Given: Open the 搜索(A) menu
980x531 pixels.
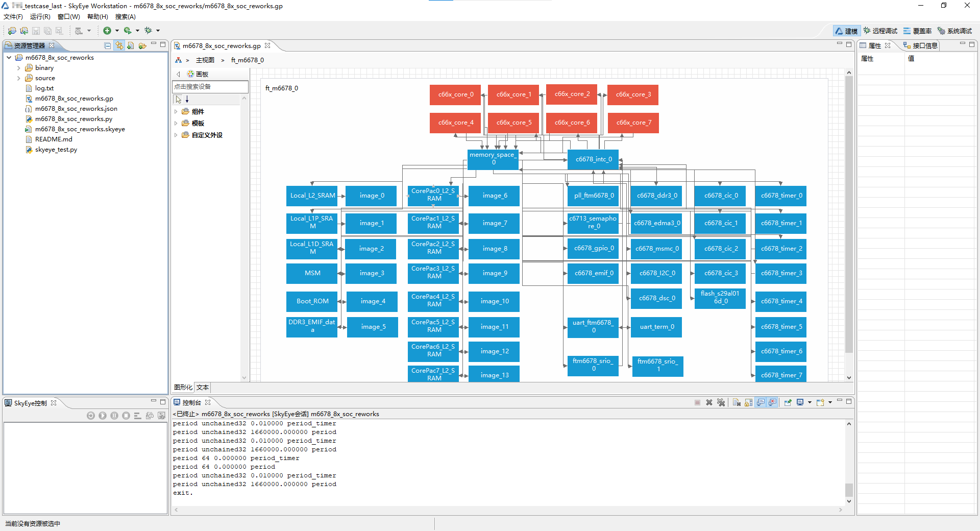Looking at the screenshot, I should [126, 17].
